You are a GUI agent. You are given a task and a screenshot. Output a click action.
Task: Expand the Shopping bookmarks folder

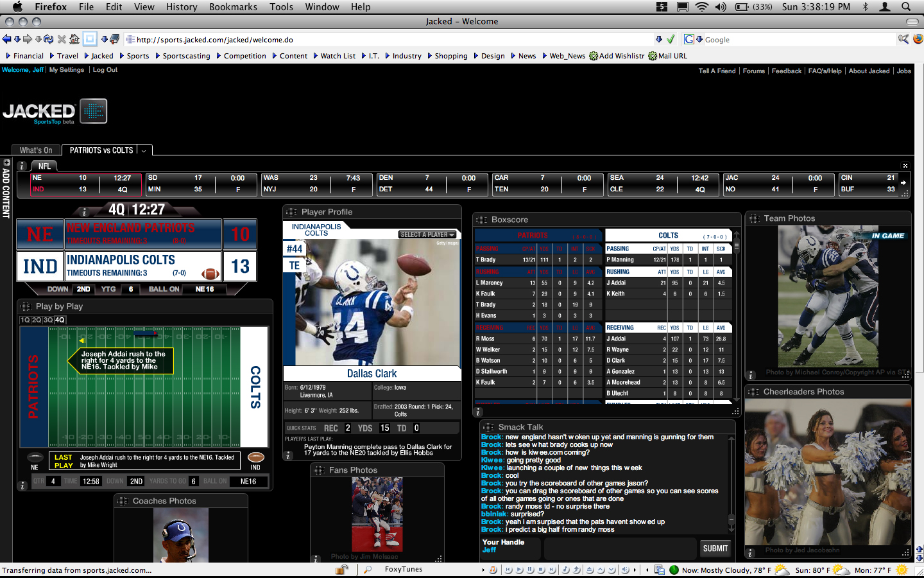coord(447,56)
